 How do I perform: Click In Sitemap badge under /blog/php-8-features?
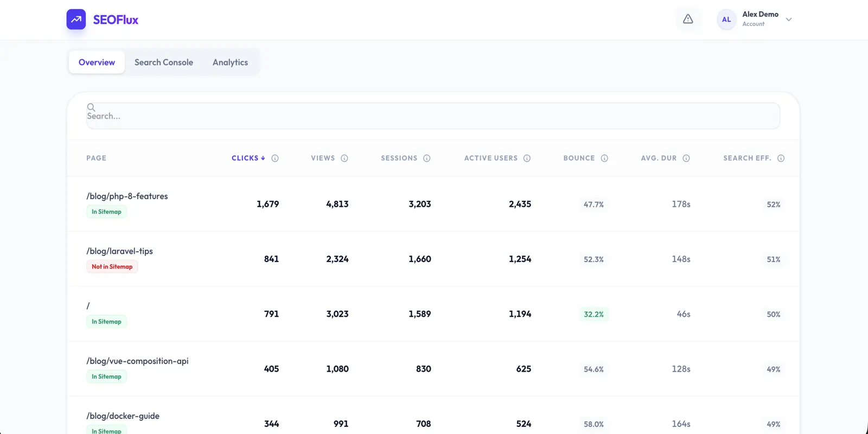point(106,212)
